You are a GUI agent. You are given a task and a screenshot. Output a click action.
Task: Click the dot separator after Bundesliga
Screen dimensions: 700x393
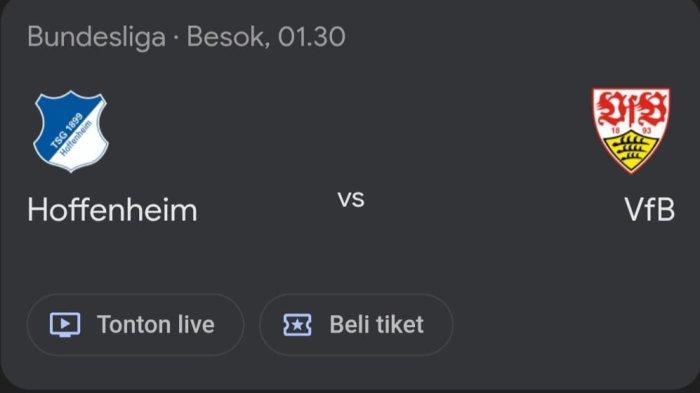click(175, 38)
